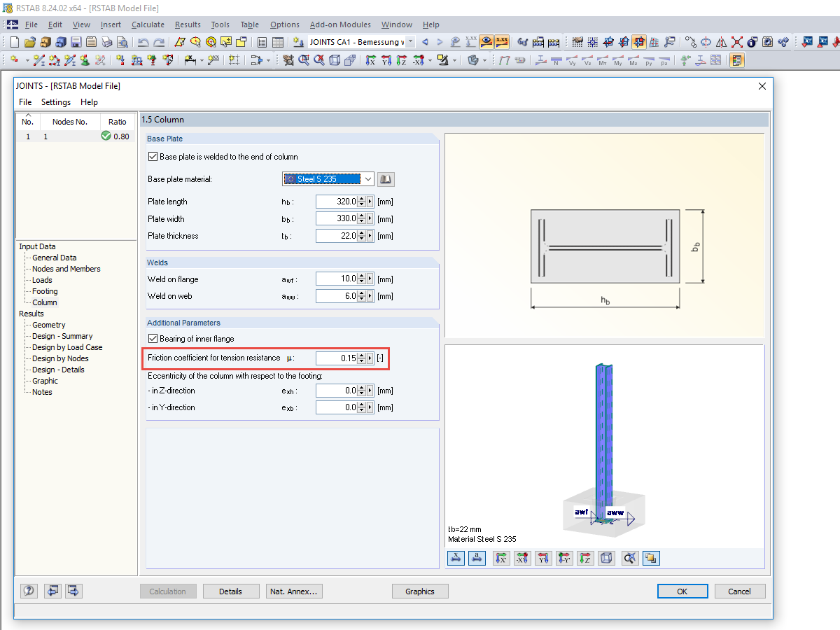The width and height of the screenshot is (840, 630).
Task: Show view in Z' direction
Action: (x=585, y=558)
